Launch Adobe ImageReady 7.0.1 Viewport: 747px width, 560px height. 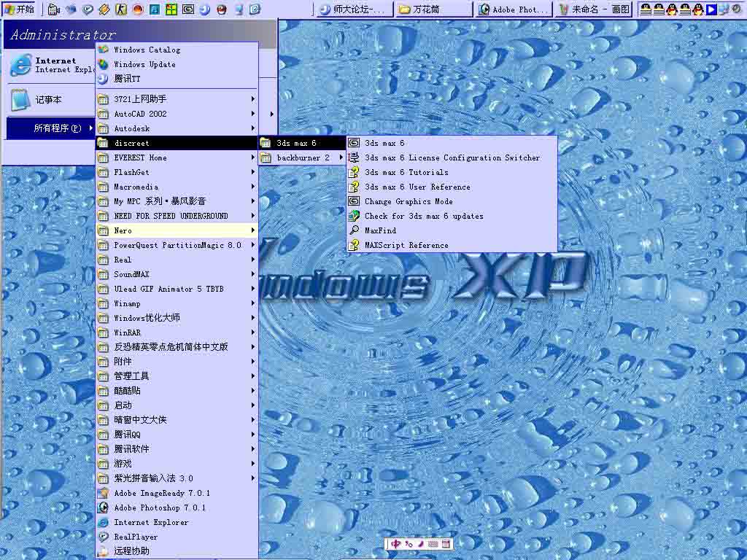(161, 493)
